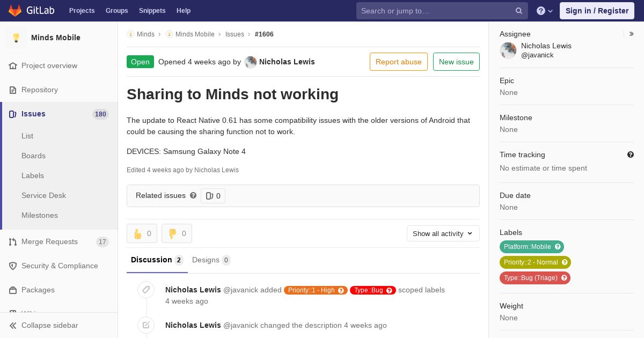Open Milestones in the sidebar
Screen dimensions: 644x338
click(x=40, y=215)
